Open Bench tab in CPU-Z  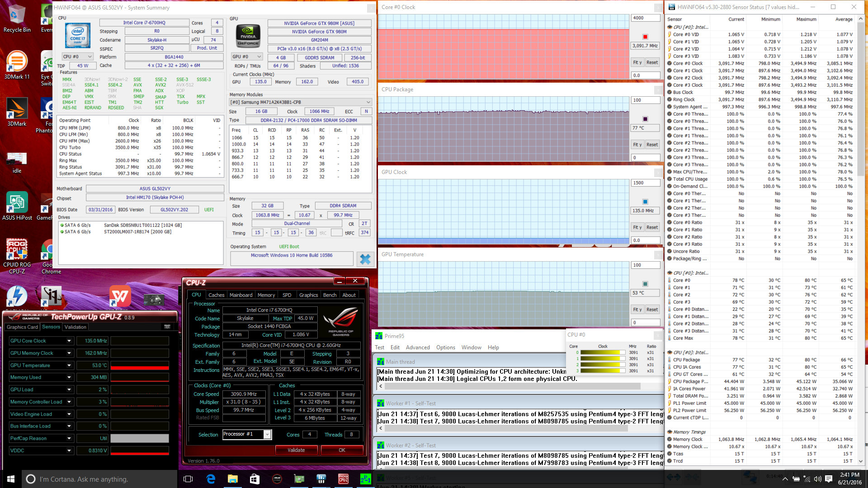(330, 295)
